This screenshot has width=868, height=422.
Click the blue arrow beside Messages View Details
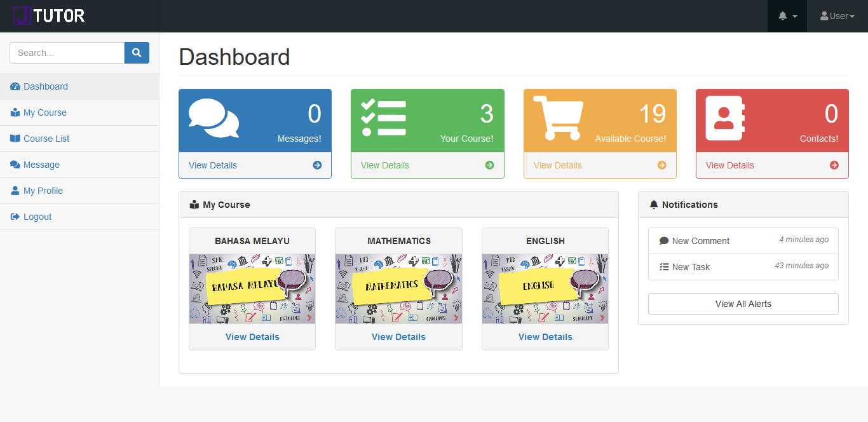coord(317,165)
